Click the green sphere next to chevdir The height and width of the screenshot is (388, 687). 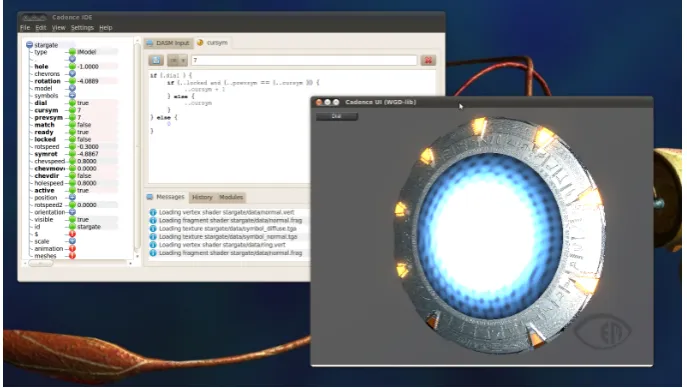coord(72,176)
